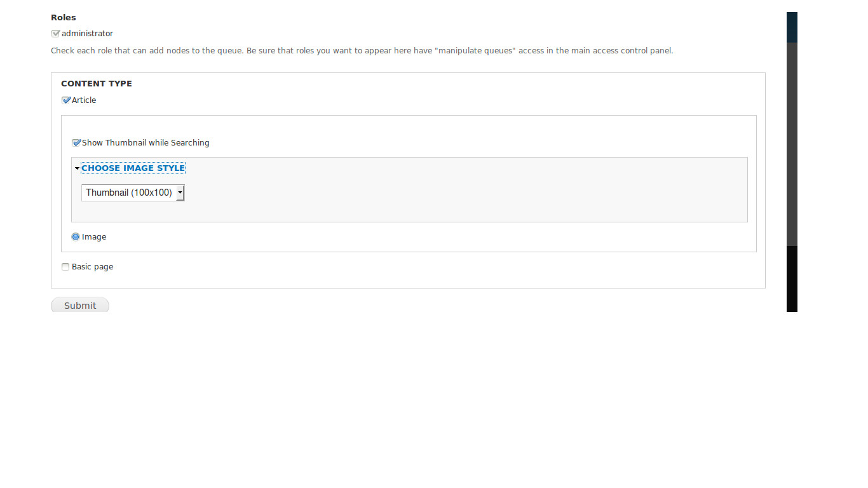868x488 pixels.
Task: Toggle the administrator role checkbox
Action: click(x=55, y=34)
